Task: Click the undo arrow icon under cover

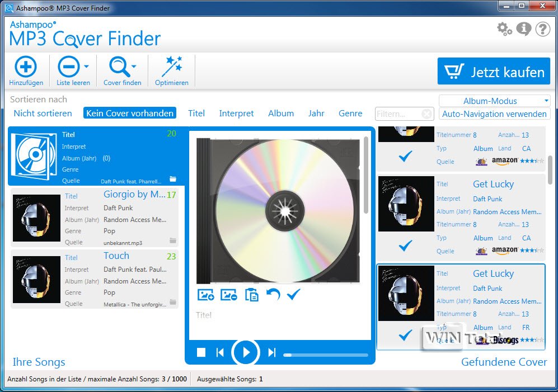Action: click(273, 295)
